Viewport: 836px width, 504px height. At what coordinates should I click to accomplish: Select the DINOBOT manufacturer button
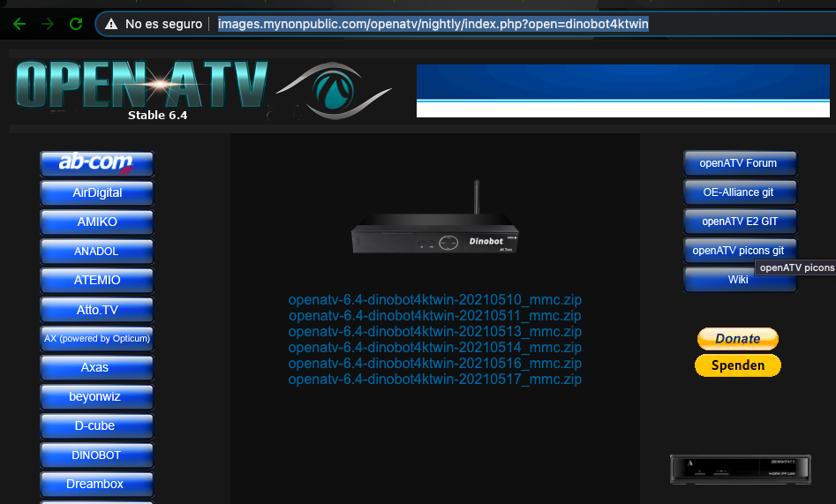click(96, 455)
